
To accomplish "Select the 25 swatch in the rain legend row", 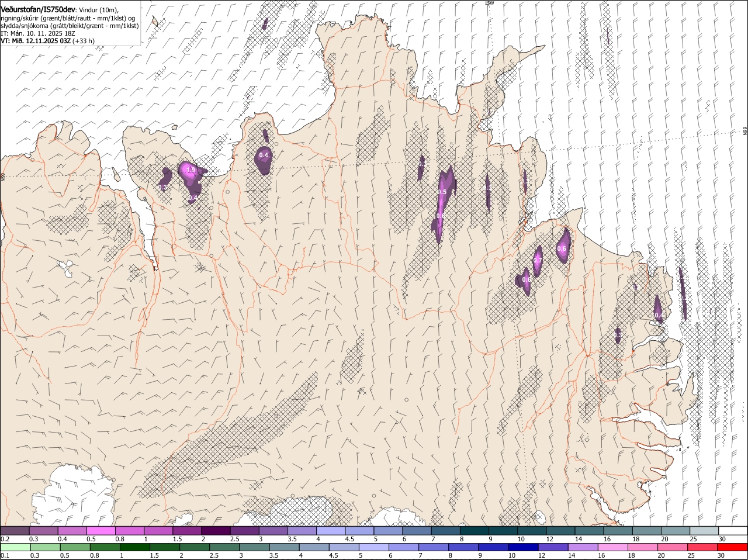I will (x=701, y=548).
